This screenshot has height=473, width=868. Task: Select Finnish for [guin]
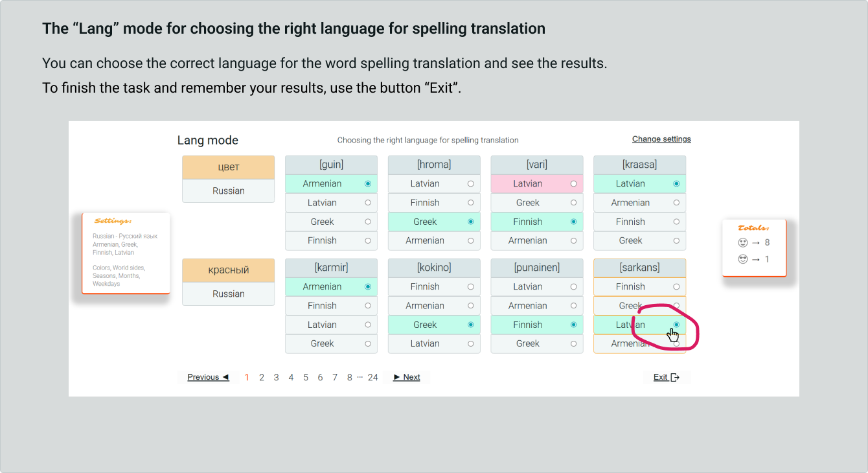coord(331,240)
